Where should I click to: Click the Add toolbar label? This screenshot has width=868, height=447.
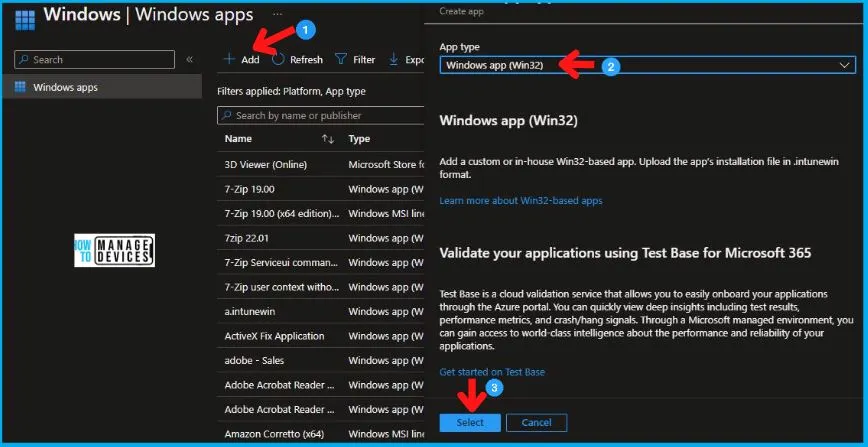(x=250, y=60)
